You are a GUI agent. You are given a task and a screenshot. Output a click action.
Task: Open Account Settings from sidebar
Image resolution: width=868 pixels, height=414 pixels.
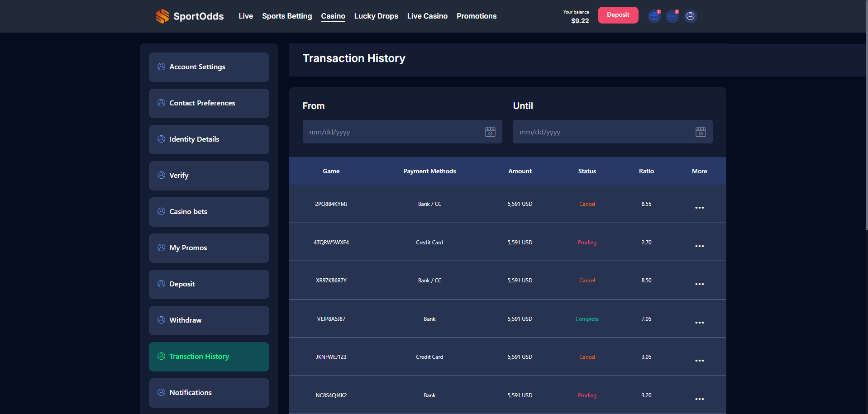pos(209,67)
